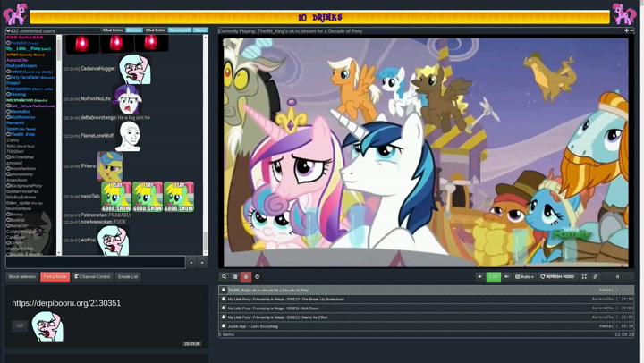The width and height of the screenshot is (644, 363).
Task: Open the playlist search magnifier icon
Action: coord(225,277)
